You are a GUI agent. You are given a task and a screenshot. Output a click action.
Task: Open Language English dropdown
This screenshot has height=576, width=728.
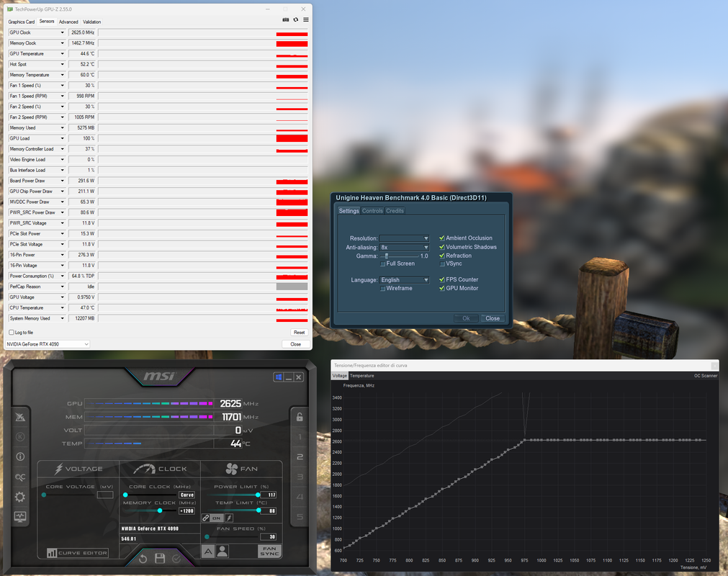(405, 280)
